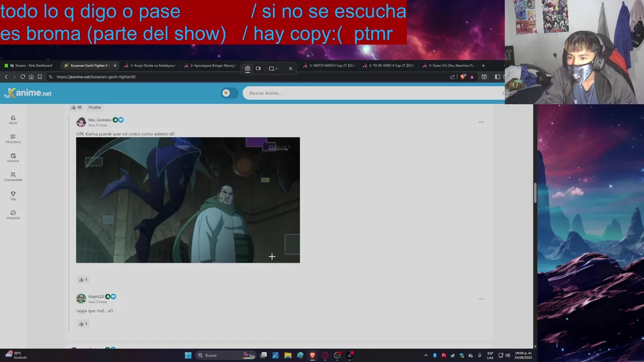Open volume control in system tray
Screen dimensions: 644x362
click(507, 355)
